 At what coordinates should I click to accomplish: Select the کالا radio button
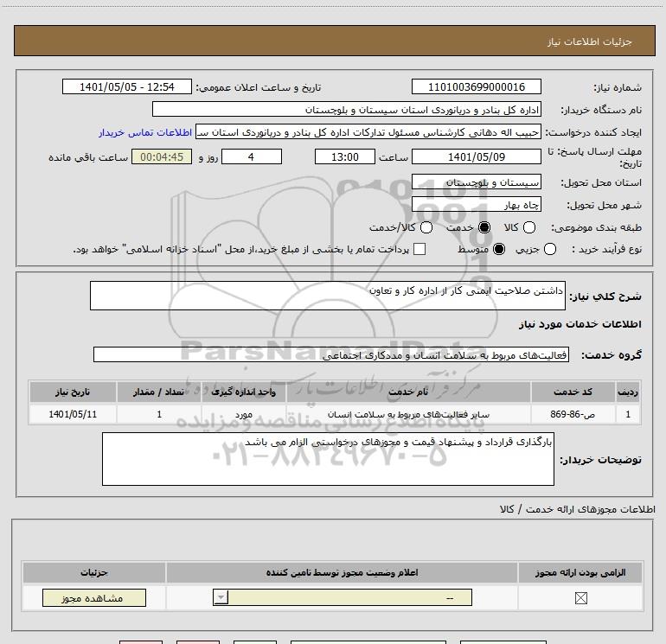point(528,227)
